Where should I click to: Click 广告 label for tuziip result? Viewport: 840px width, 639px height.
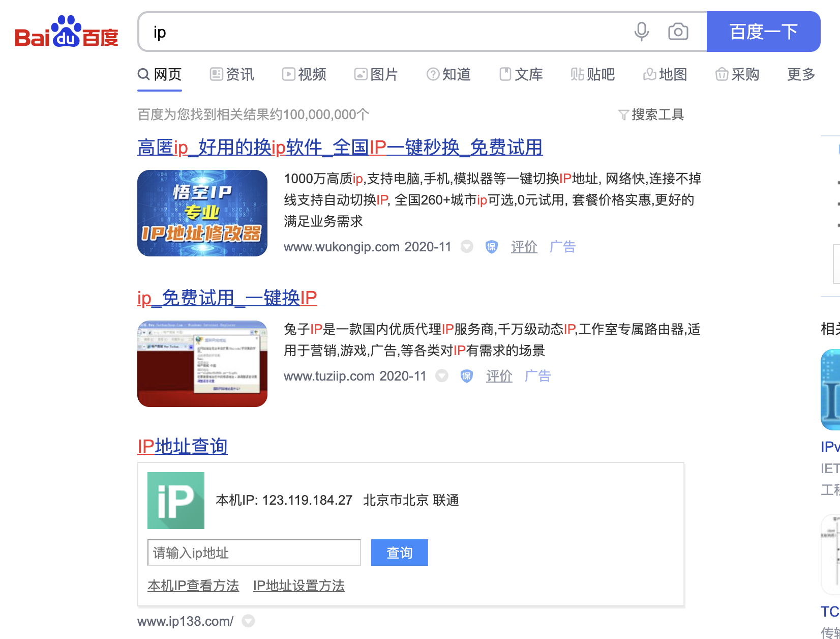pos(538,376)
